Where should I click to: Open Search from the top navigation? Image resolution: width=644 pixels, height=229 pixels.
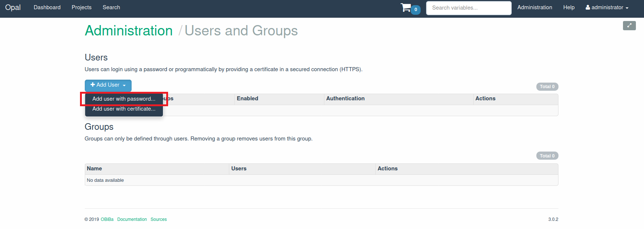coord(111,7)
